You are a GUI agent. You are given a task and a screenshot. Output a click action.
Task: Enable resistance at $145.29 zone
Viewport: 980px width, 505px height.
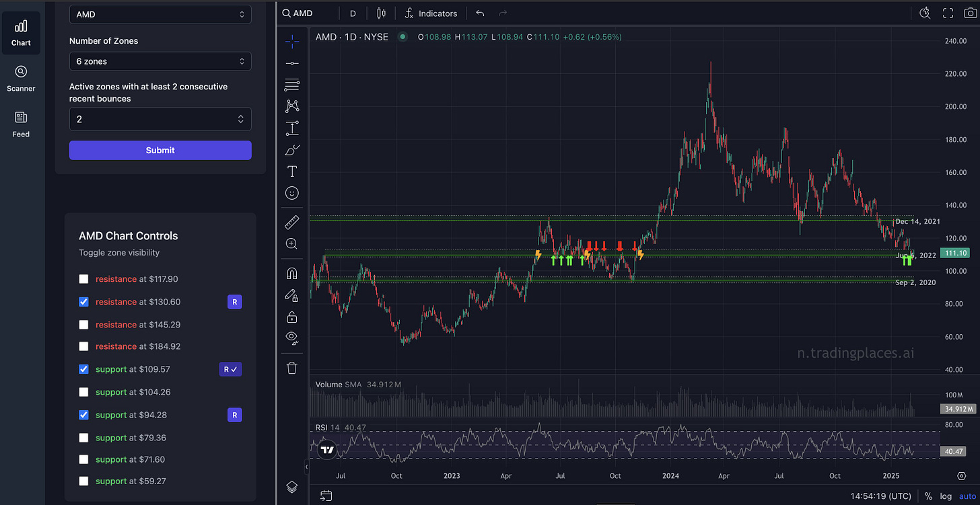click(x=83, y=325)
